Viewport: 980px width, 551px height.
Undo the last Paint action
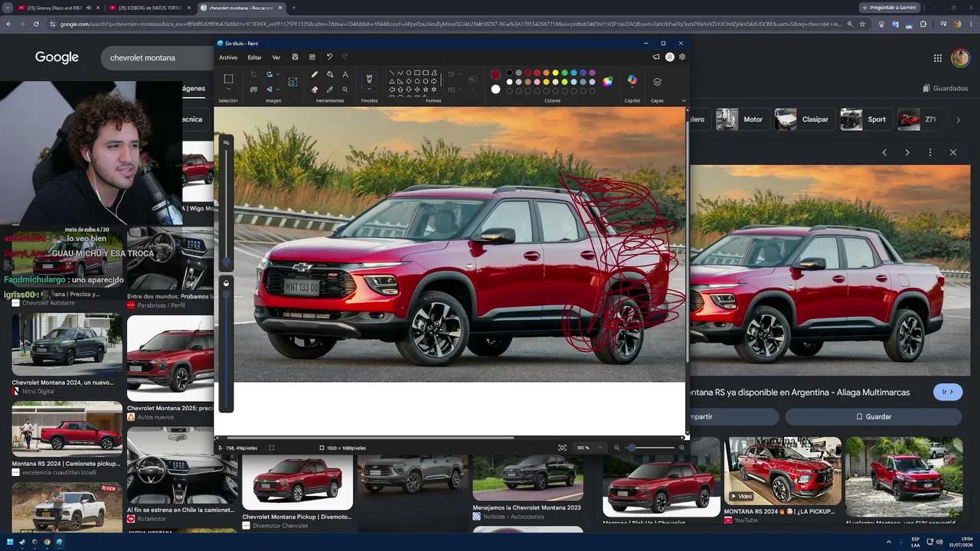329,57
